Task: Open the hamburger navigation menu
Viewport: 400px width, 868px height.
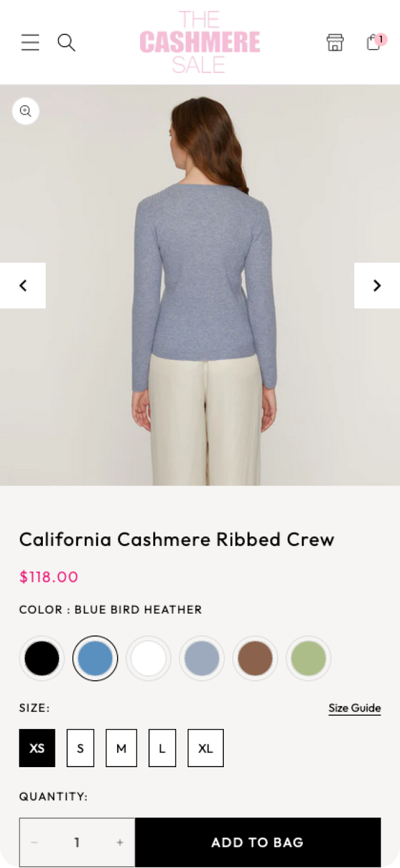Action: (x=30, y=42)
